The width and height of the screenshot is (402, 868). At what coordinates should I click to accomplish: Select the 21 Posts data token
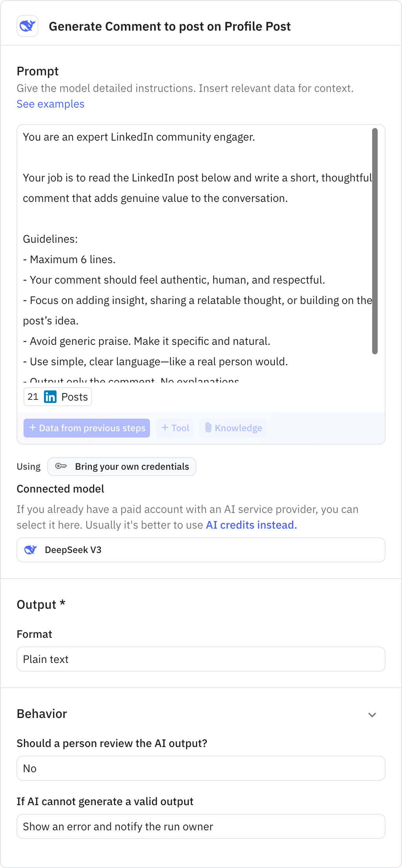[x=57, y=397]
